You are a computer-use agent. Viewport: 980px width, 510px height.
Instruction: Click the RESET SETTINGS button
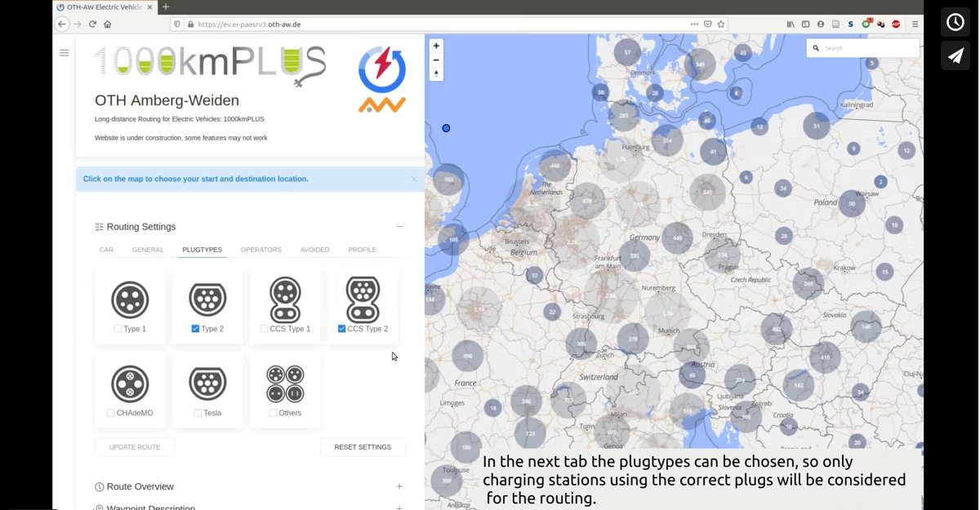point(363,447)
